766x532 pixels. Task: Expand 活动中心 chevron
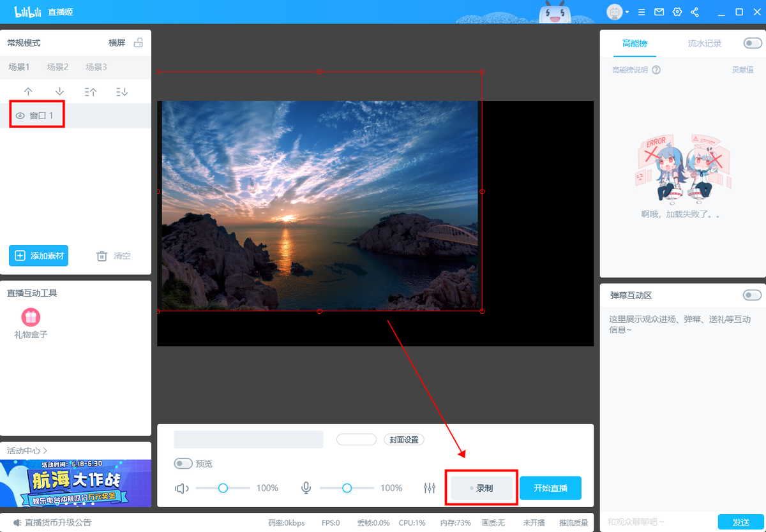pos(45,451)
